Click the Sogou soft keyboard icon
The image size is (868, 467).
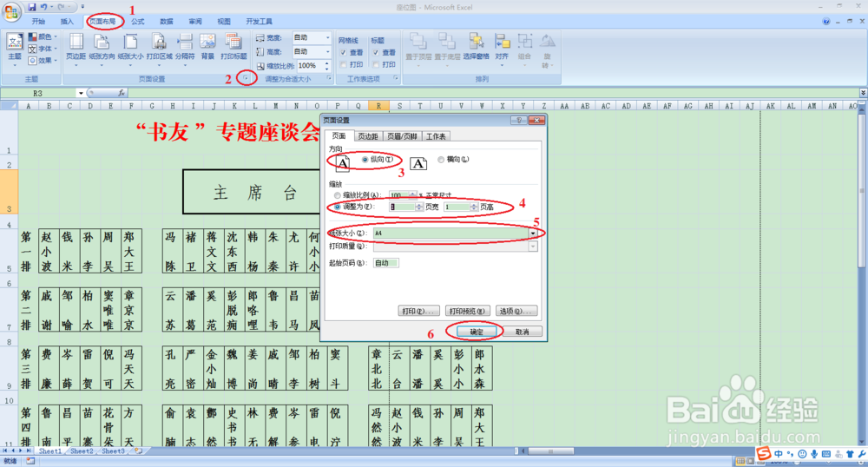[x=826, y=454]
